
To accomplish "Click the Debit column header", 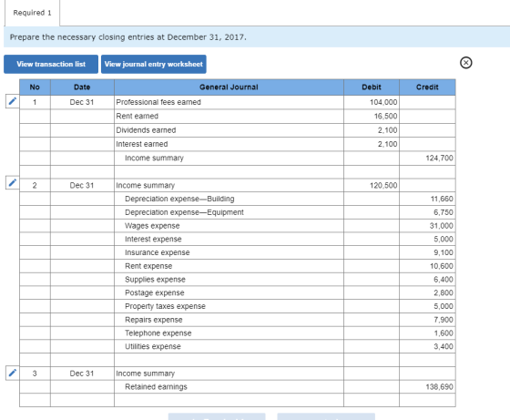I will pos(372,87).
